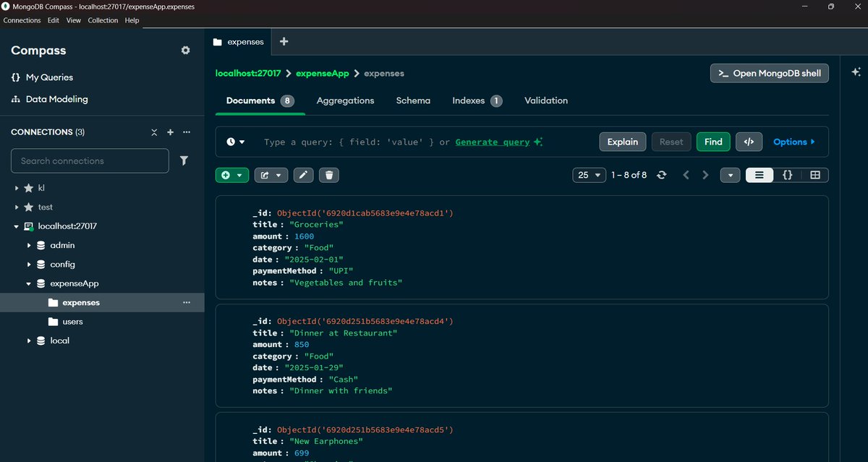Go to previous page arrow

coord(686,175)
